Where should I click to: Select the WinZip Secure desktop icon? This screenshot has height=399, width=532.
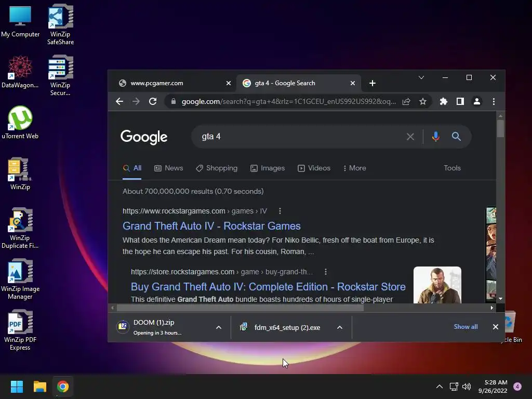pyautogui.click(x=60, y=75)
